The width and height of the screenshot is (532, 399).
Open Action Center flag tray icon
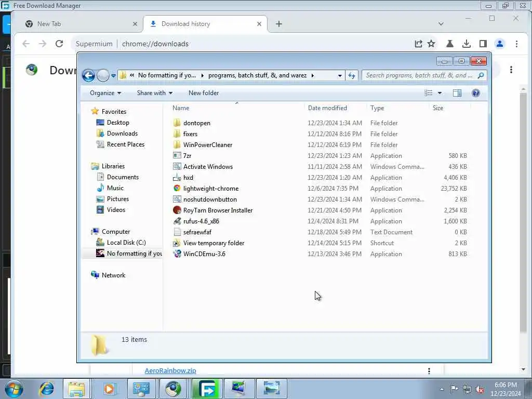(x=454, y=389)
